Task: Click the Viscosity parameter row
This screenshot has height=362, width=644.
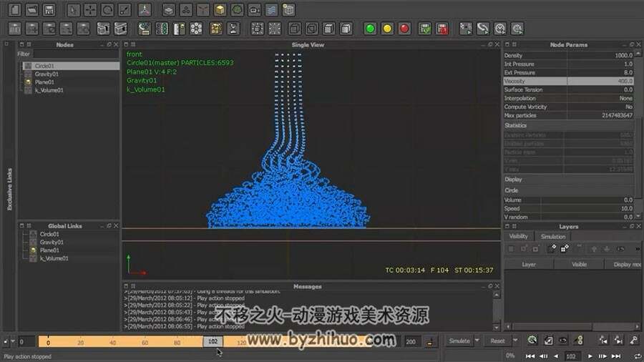Action: [x=568, y=82]
